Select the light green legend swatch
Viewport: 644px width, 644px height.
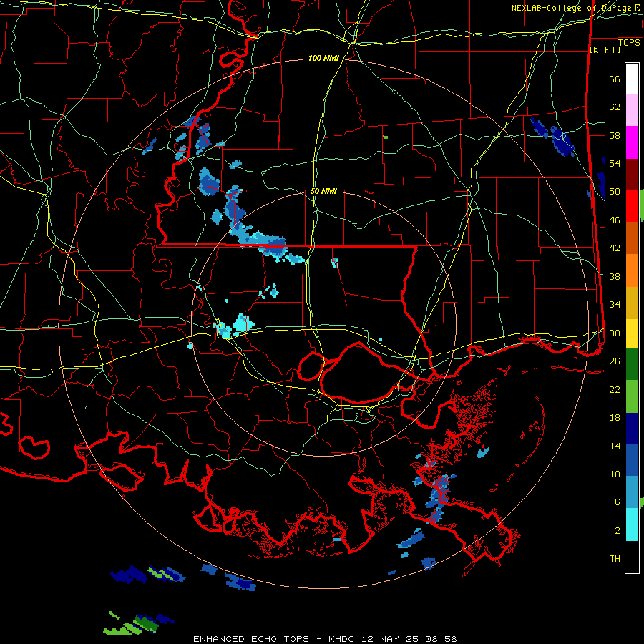[x=632, y=396]
